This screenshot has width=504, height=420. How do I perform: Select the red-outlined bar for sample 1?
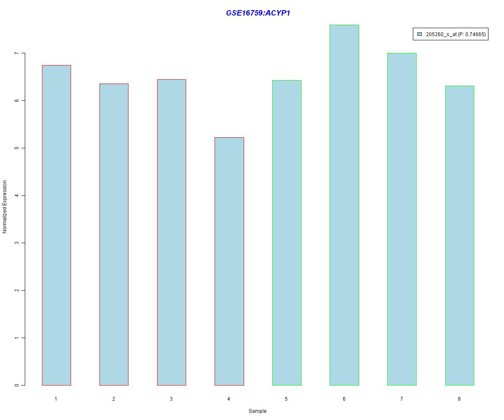(x=56, y=225)
